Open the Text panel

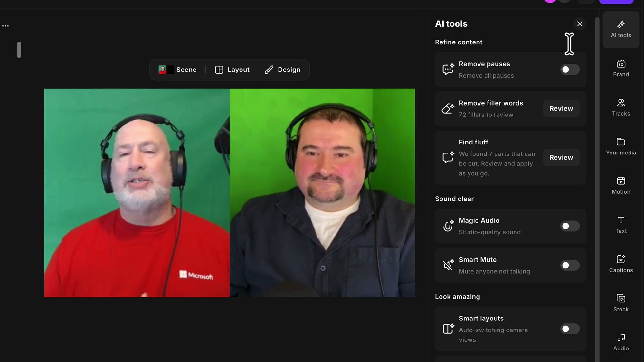(x=621, y=225)
